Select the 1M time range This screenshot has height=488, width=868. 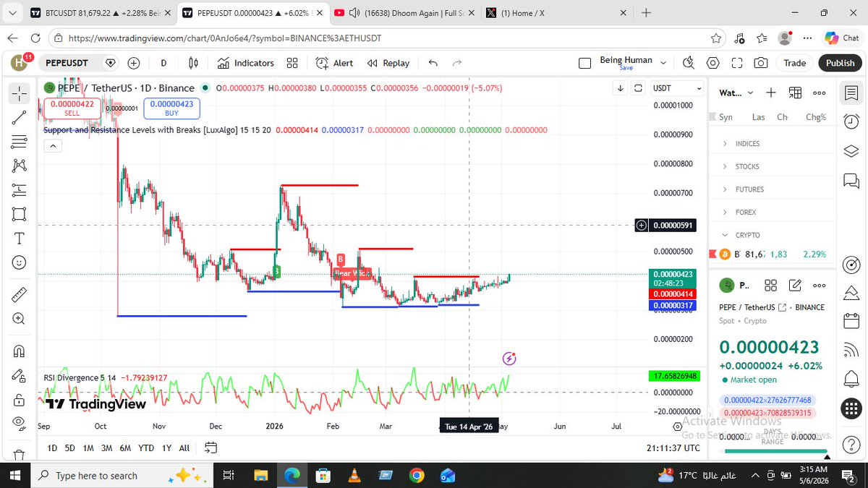(x=88, y=448)
